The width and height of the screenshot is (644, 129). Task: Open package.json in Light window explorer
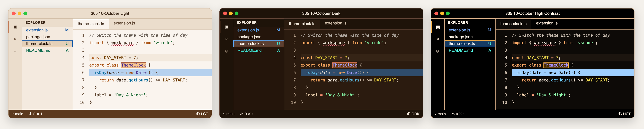[47, 37]
